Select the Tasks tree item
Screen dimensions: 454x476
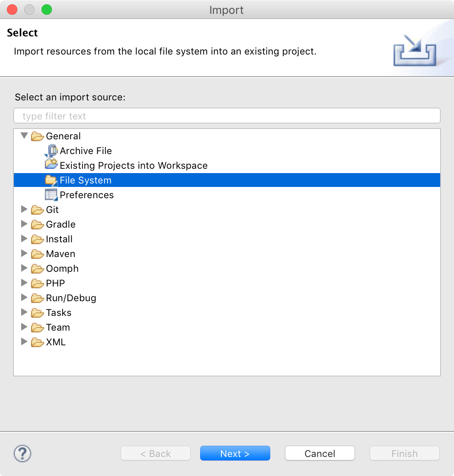click(58, 312)
